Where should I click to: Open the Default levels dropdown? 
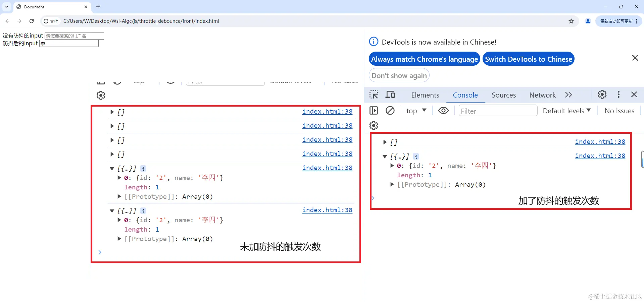point(566,111)
